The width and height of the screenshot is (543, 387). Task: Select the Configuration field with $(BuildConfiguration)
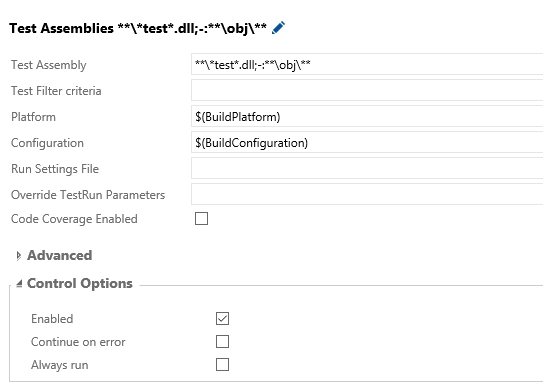[367, 143]
